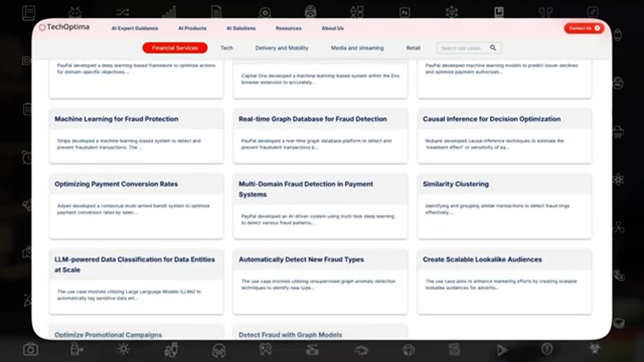Open Detect Fraud with Graph Models card

coord(320,332)
